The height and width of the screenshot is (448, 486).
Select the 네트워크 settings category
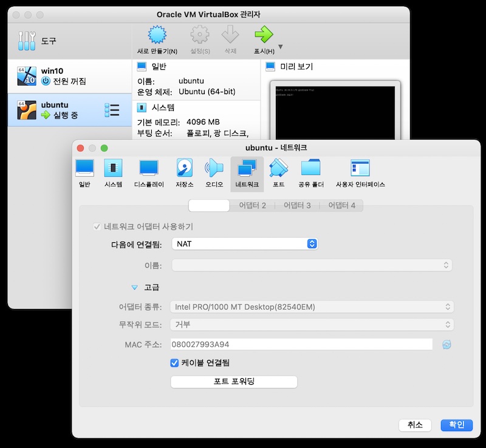[247, 174]
